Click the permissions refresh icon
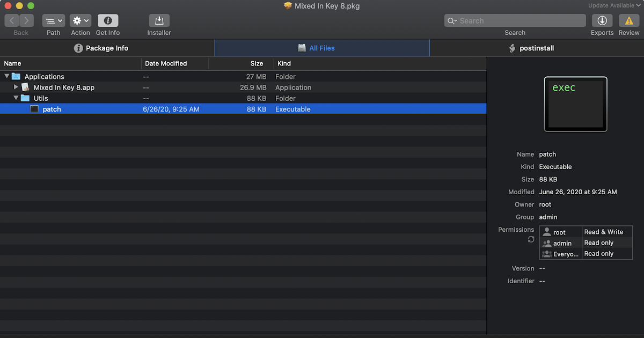The image size is (644, 338). click(x=531, y=239)
